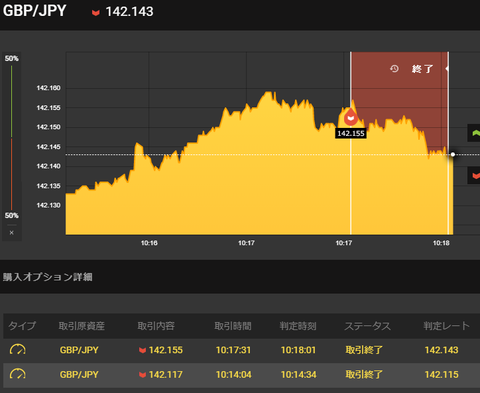Click trade time 10:14:04
The width and height of the screenshot is (480, 393).
(x=233, y=375)
